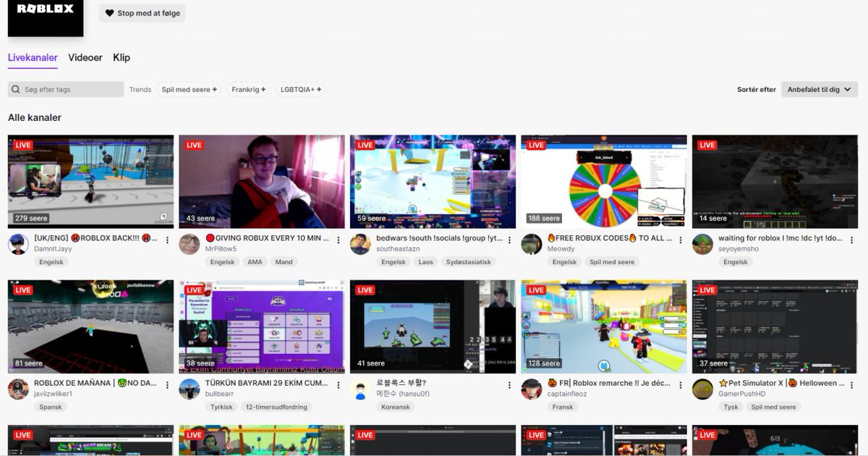The image size is (868, 456).
Task: Open hansu0f stream thumbnail with 41 seere
Action: coord(433,326)
